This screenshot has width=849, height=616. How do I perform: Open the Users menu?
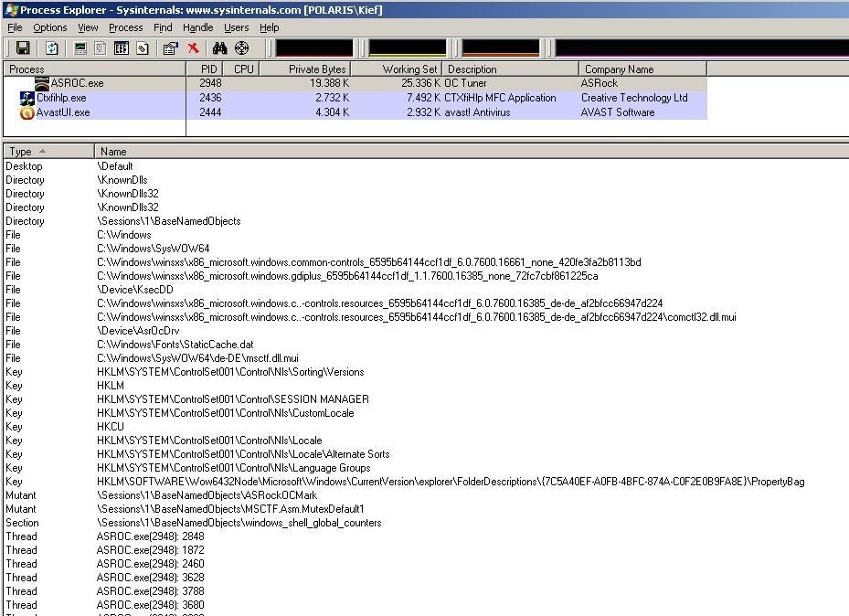coord(236,27)
